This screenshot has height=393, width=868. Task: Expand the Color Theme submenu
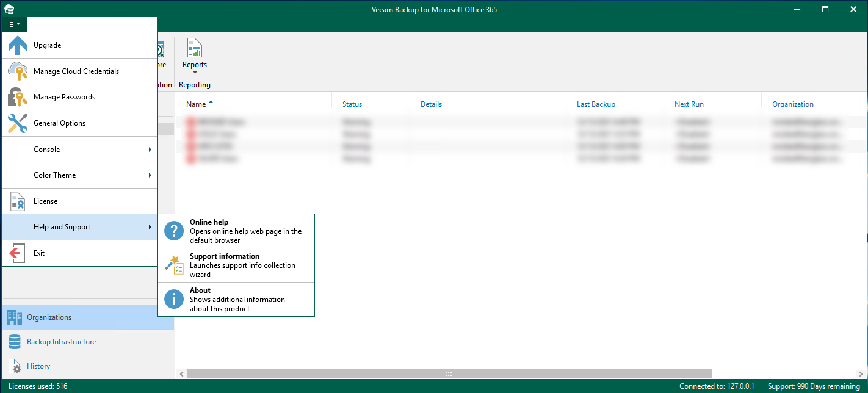click(79, 175)
